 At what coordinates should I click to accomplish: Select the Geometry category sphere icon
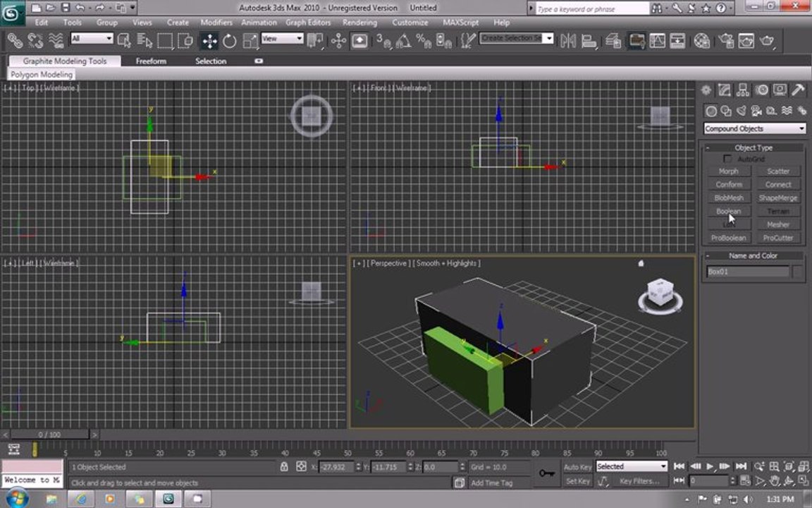click(x=711, y=110)
